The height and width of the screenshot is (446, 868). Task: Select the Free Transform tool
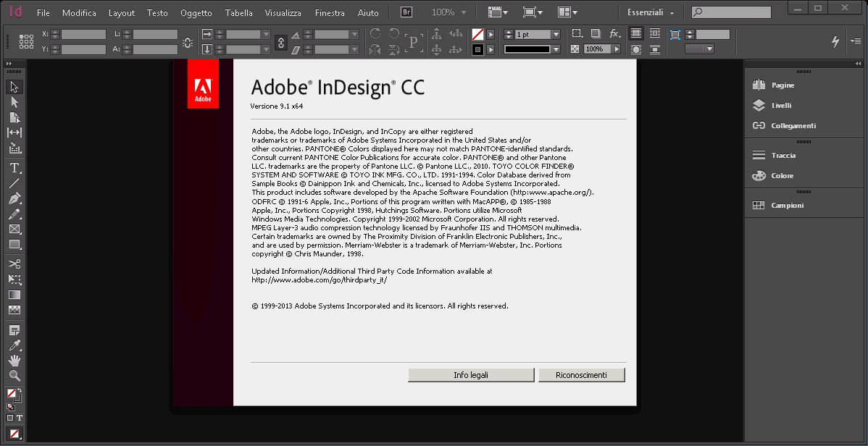click(x=14, y=279)
